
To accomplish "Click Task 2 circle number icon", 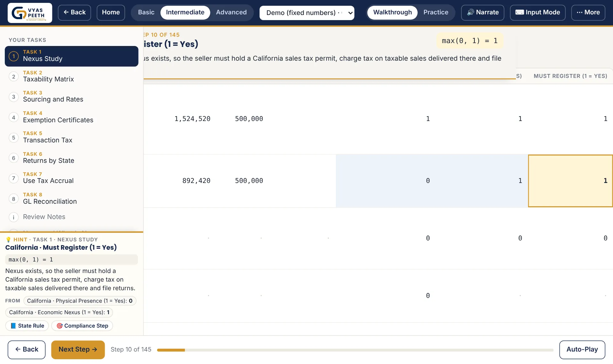I will pos(13,77).
